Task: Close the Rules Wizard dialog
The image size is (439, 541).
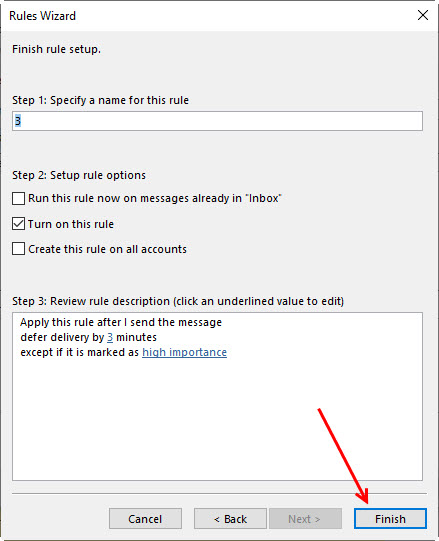Action: pyautogui.click(x=422, y=15)
